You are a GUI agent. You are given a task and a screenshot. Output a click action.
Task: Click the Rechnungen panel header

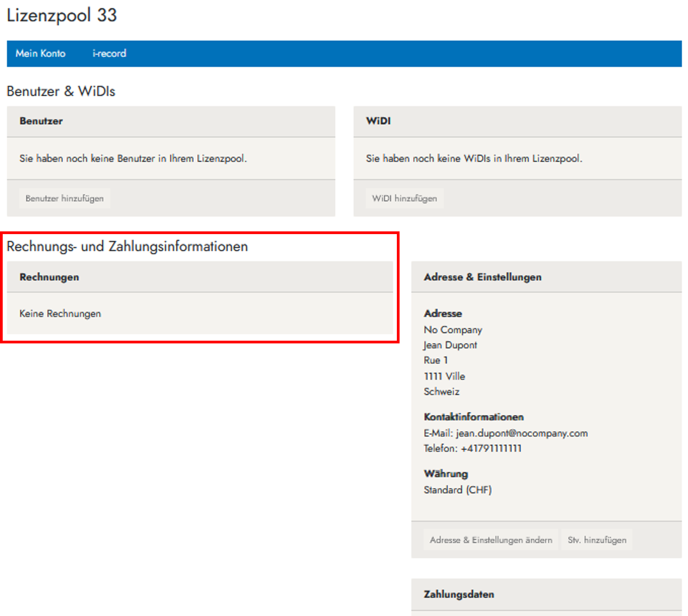(49, 277)
